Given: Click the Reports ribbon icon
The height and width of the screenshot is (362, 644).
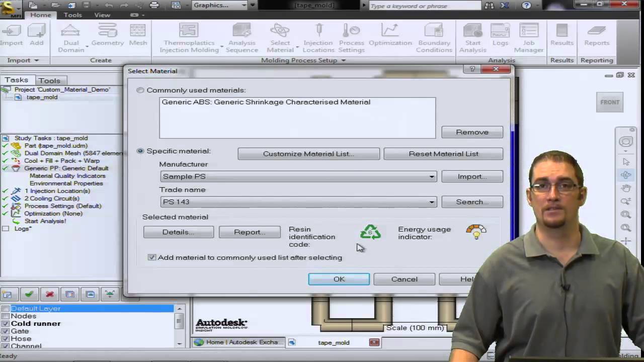Looking at the screenshot, I should tap(597, 35).
